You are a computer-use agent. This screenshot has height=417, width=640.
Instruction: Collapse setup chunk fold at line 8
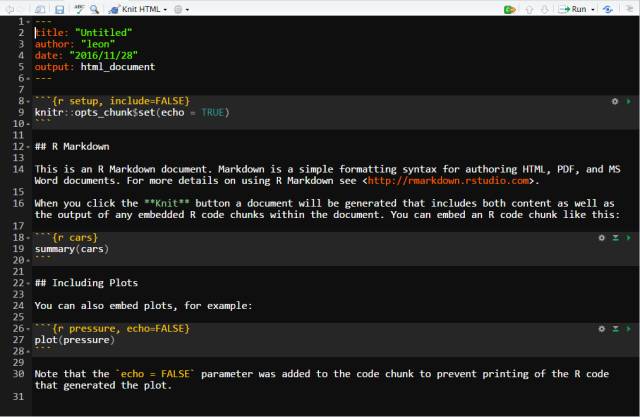coord(28,101)
